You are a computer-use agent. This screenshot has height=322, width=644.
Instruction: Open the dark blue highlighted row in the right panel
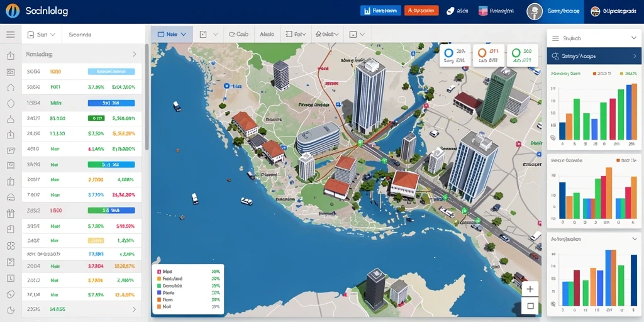(594, 56)
